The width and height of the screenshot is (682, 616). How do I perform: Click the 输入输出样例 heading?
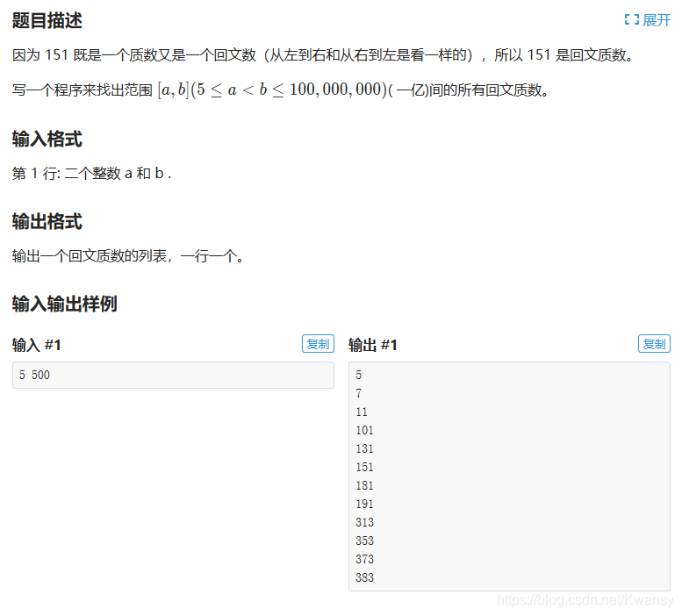tap(64, 304)
